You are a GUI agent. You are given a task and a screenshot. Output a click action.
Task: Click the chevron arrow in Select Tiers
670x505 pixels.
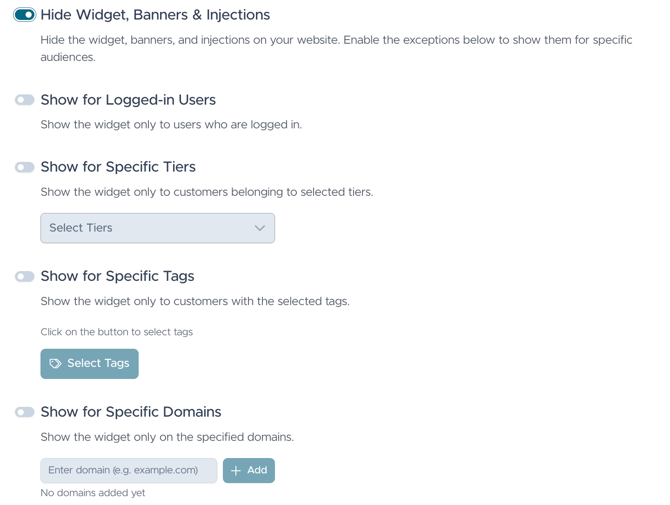260,228
